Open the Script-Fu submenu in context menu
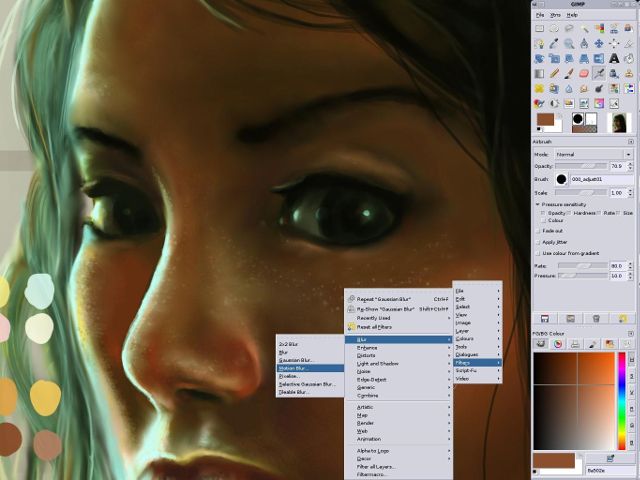The image size is (640, 480). pos(478,371)
